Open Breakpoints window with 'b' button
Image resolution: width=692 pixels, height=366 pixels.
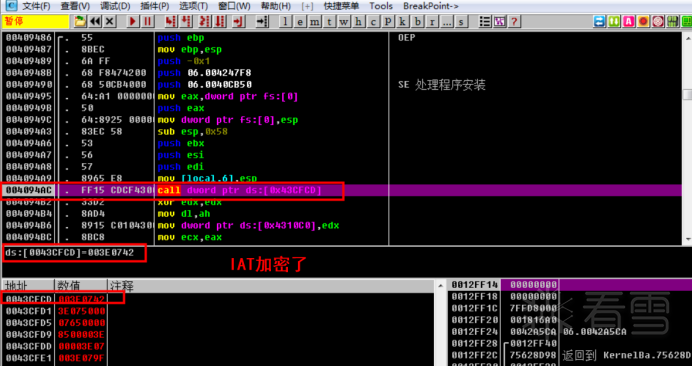coord(417,21)
